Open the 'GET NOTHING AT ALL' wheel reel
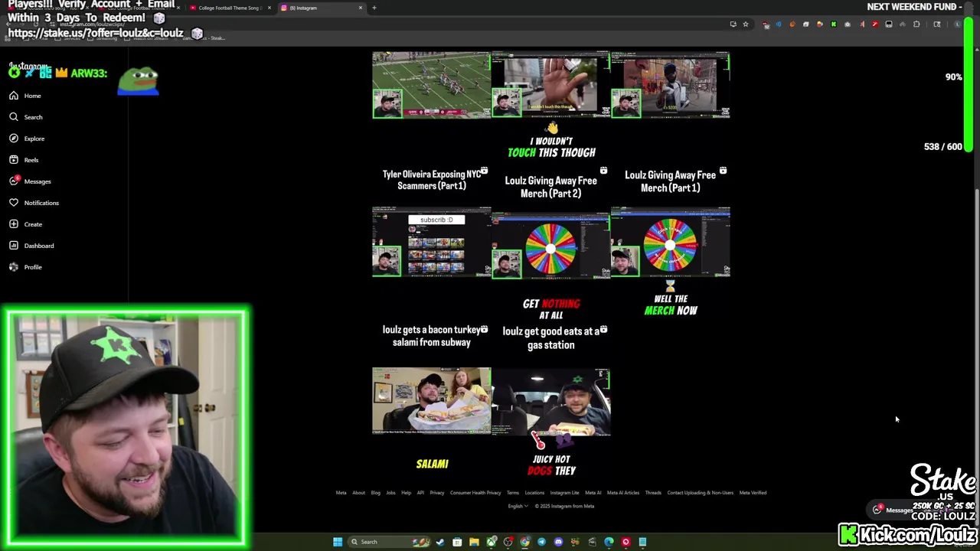Image resolution: width=980 pixels, height=551 pixels. click(x=551, y=245)
